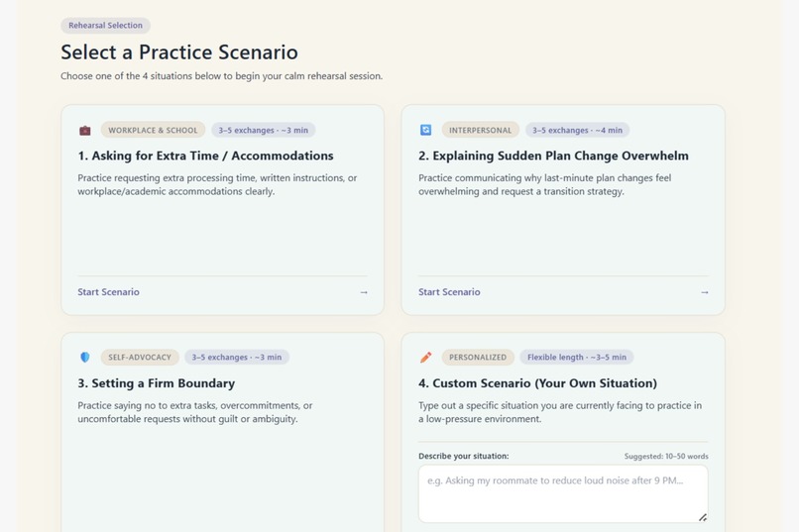Click the Flexible length ~3–5 min badge
This screenshot has width=799, height=532.
(x=576, y=358)
